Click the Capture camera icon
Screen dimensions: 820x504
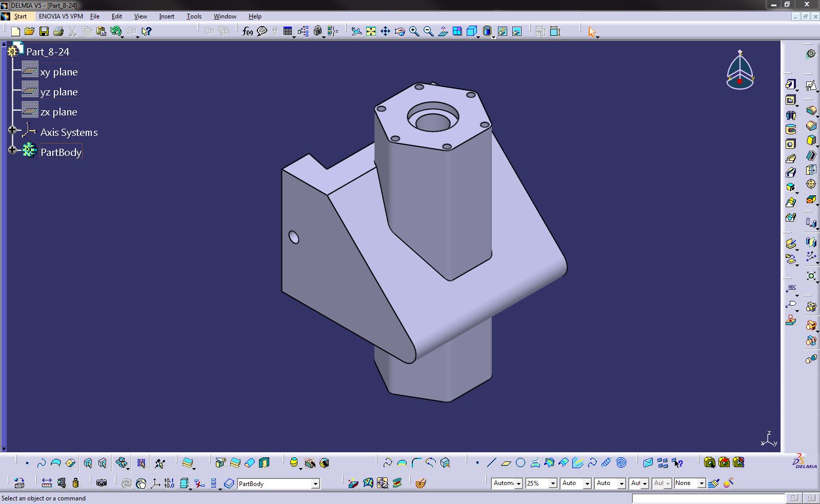click(102, 483)
